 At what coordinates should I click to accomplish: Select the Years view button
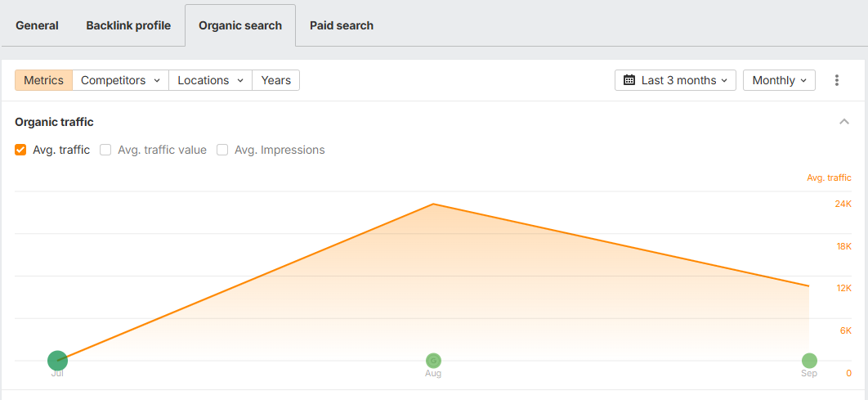click(x=275, y=80)
